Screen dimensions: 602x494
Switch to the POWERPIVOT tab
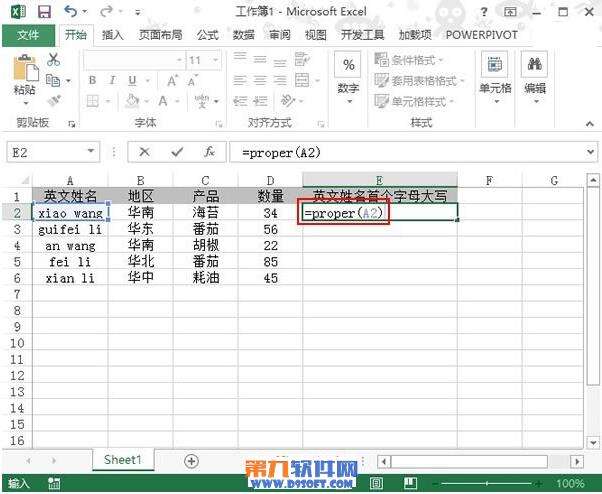tap(481, 35)
